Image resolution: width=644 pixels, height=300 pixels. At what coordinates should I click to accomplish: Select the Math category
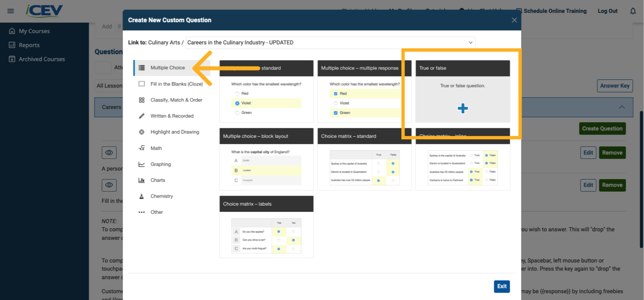(172, 148)
